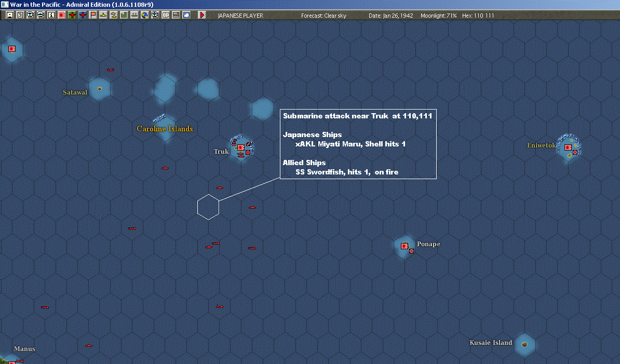The image size is (620, 364).
Task: Select the Kusaie Island dot
Action: (524, 345)
